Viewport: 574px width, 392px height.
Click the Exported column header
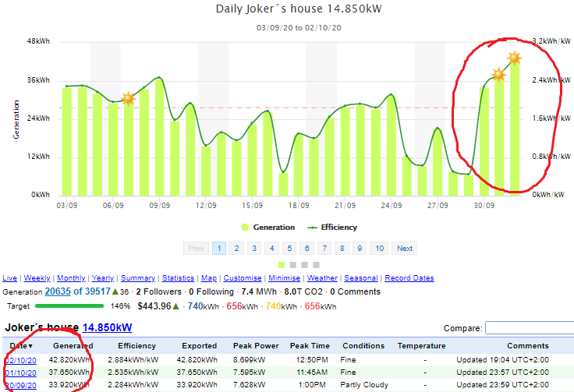[x=200, y=345]
